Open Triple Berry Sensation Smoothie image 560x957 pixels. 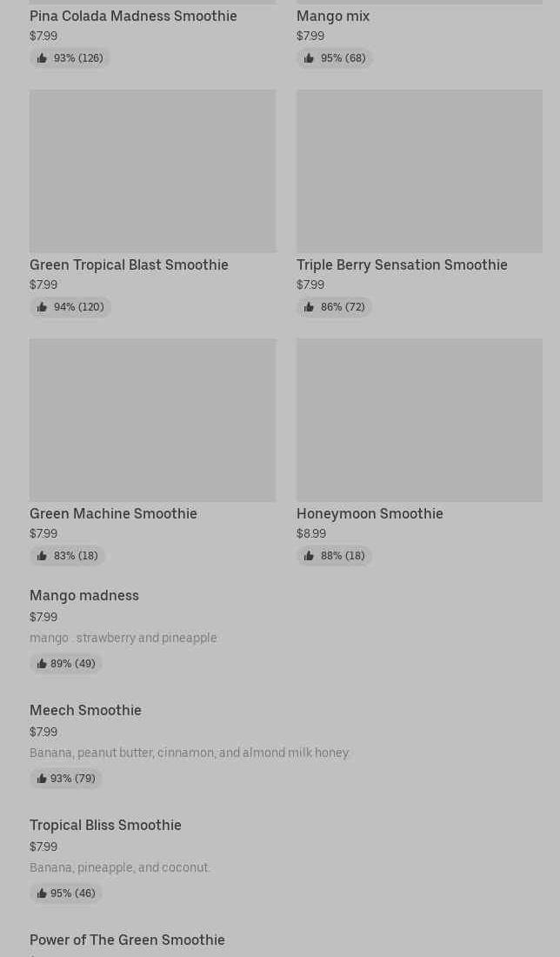[419, 171]
